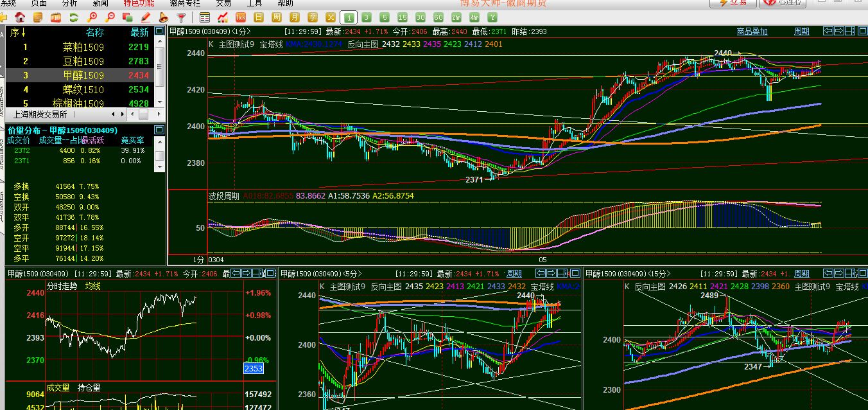Open the quote list table icon
Screen dimensions: 868x410
pos(205,17)
